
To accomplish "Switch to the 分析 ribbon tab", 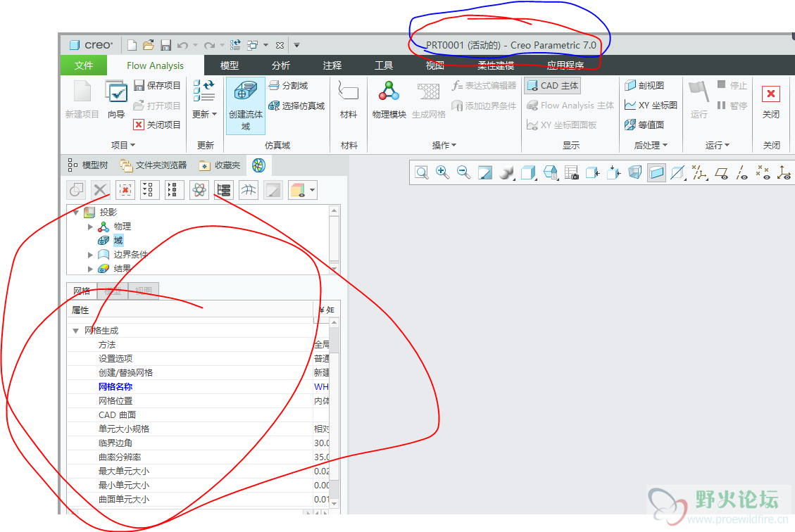I will click(x=281, y=65).
